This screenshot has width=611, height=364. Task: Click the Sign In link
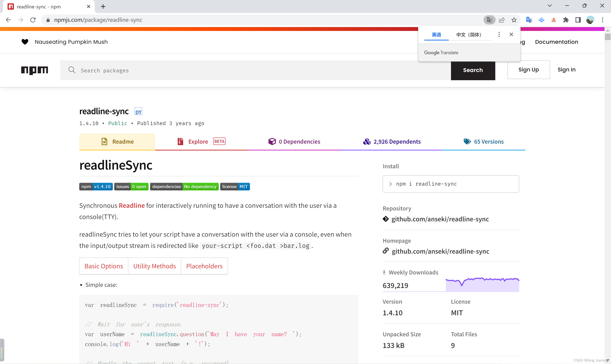click(566, 70)
